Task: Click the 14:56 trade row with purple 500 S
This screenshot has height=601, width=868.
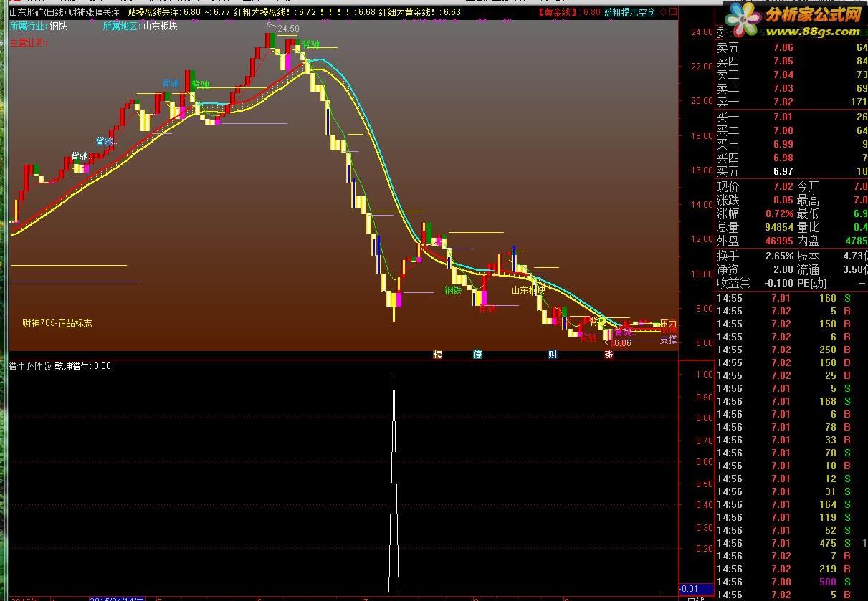Action: (791, 582)
